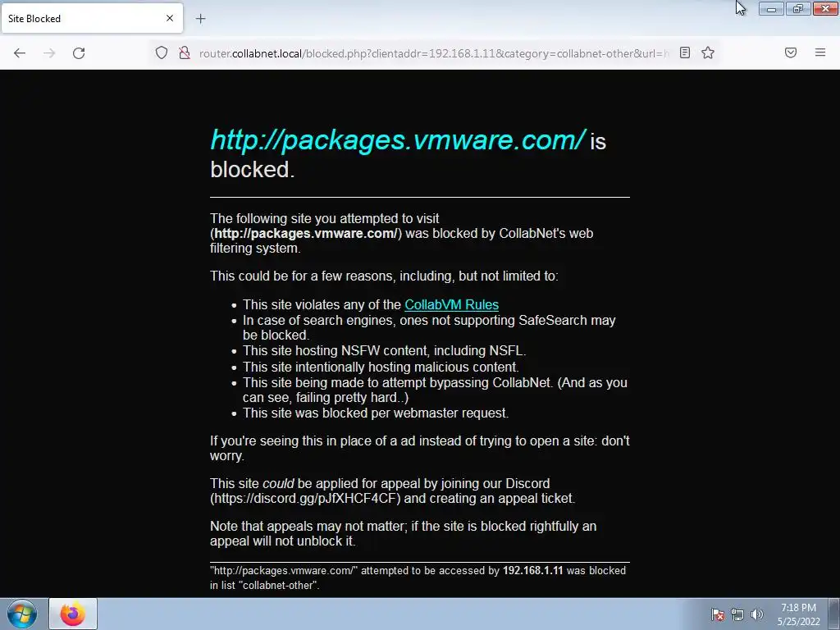Click the blocked URL heading packages.vmware.com
This screenshot has height=630, width=840.
[398, 139]
